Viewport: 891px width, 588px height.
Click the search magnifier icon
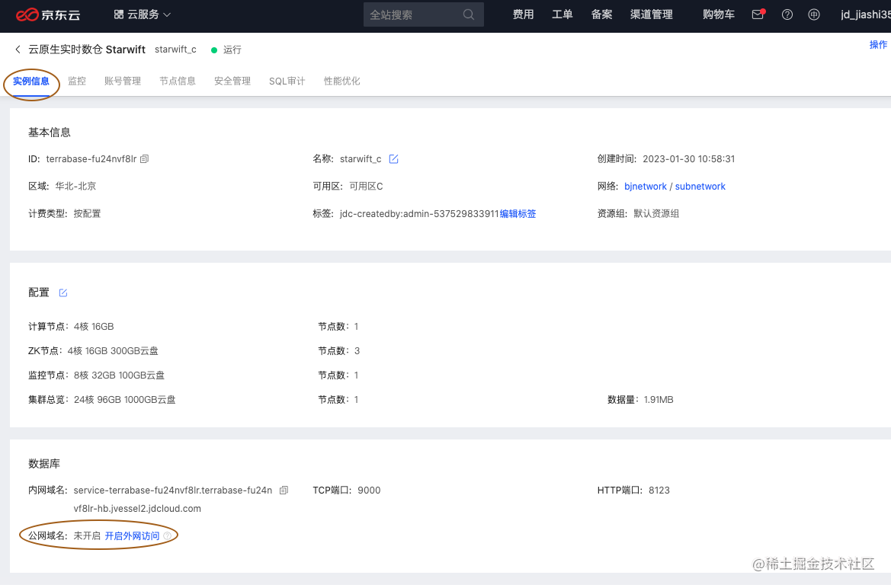click(469, 14)
